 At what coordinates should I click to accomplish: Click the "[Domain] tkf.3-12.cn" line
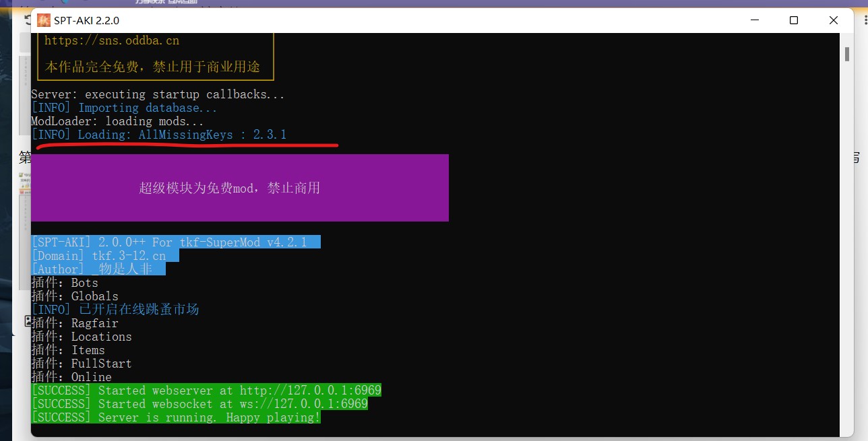105,256
